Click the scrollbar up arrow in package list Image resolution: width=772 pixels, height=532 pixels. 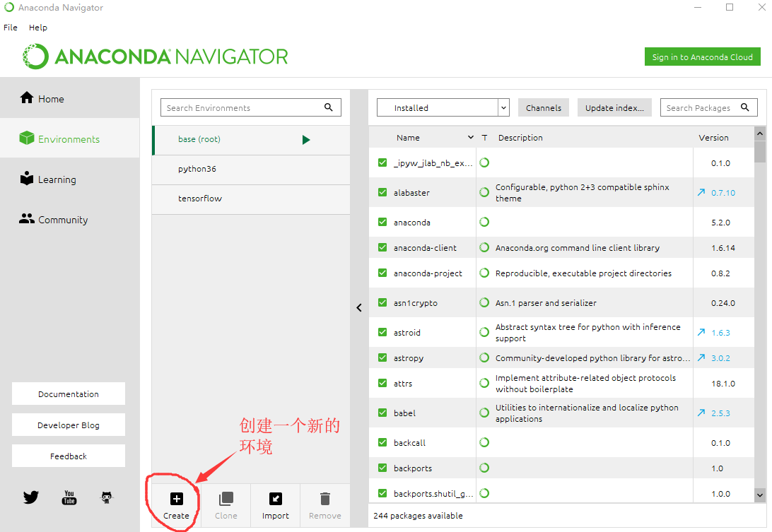click(x=760, y=134)
